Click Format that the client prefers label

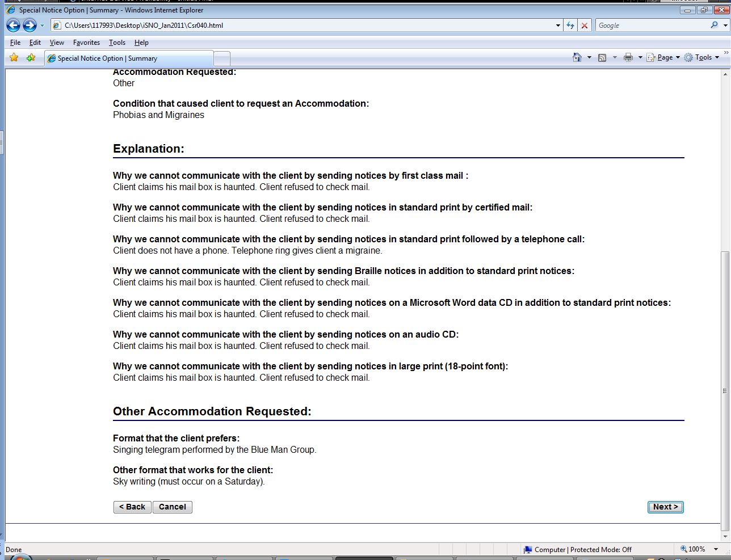point(176,438)
